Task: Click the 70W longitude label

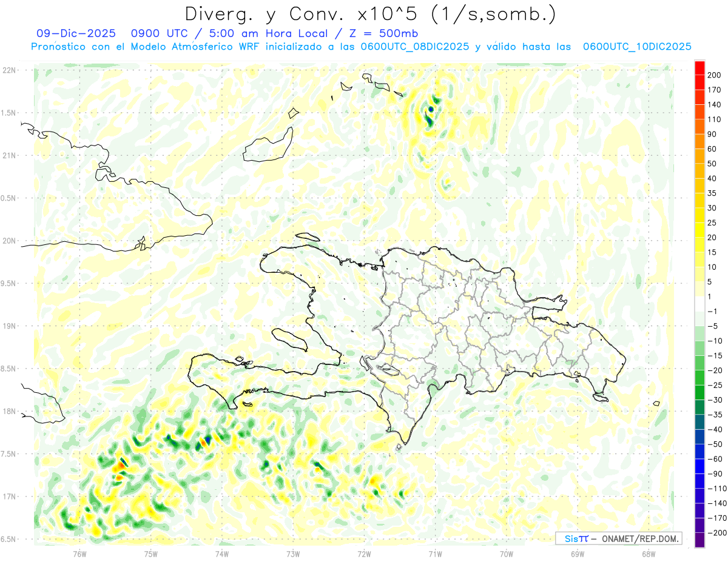Action: click(x=507, y=554)
